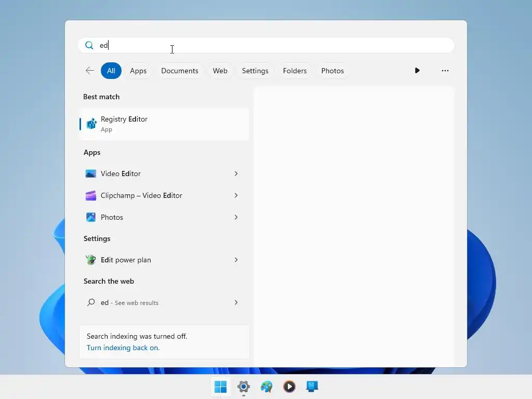This screenshot has height=399, width=532.
Task: Go back with the left arrow icon
Action: 89,71
